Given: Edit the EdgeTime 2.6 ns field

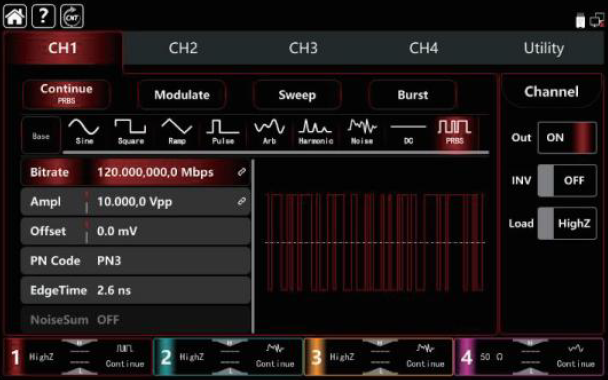Looking at the screenshot, I should point(135,290).
